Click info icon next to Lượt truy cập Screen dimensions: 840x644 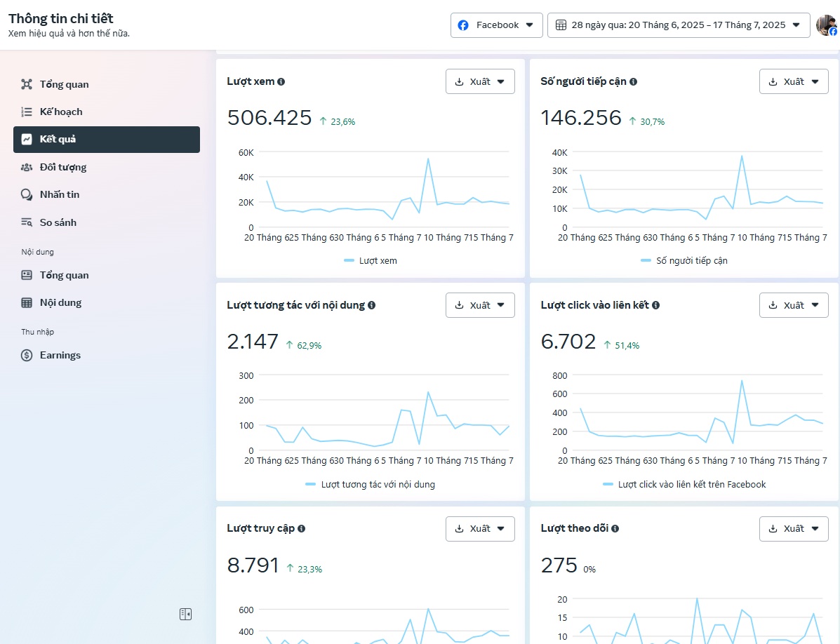click(x=302, y=528)
